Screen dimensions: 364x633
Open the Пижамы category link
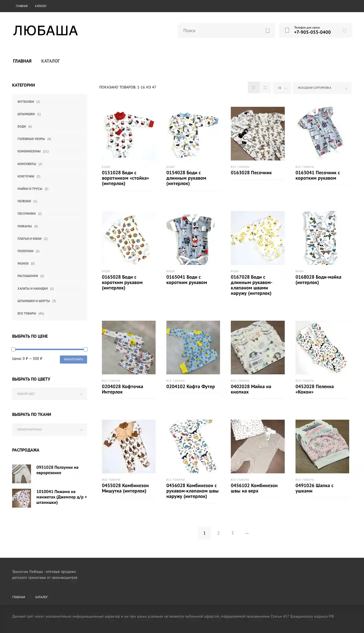click(x=25, y=226)
